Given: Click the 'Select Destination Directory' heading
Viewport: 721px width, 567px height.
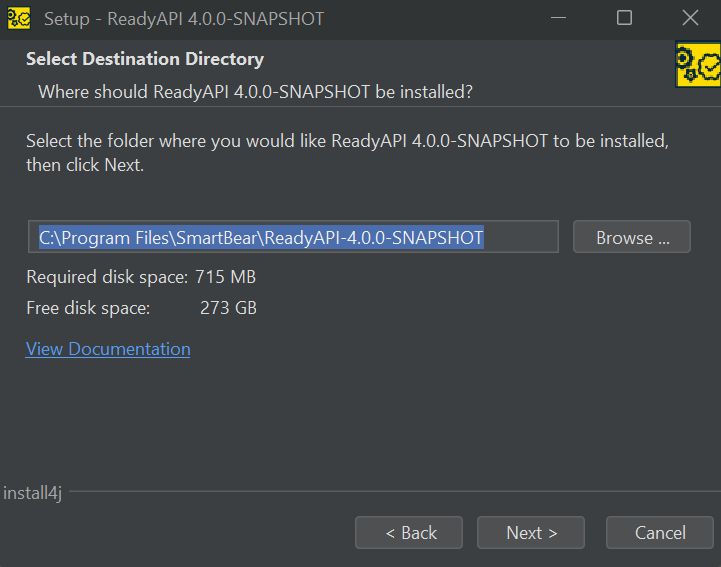Looking at the screenshot, I should (x=145, y=59).
